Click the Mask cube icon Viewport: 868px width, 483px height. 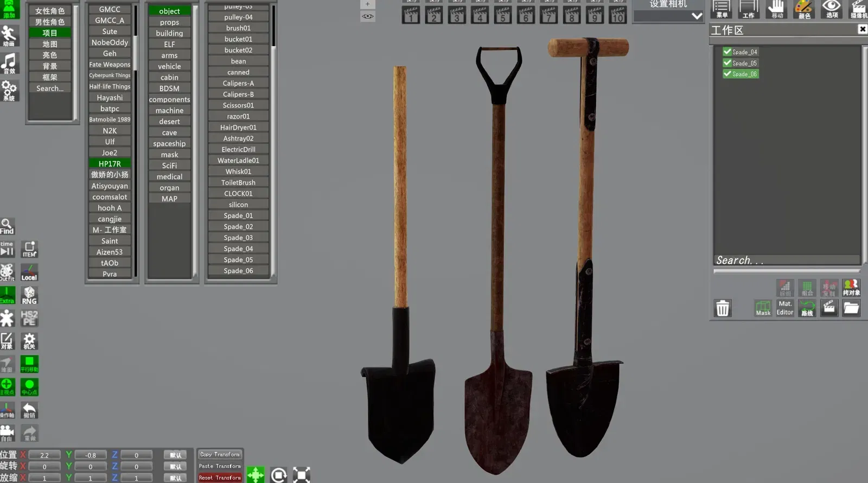[763, 308]
